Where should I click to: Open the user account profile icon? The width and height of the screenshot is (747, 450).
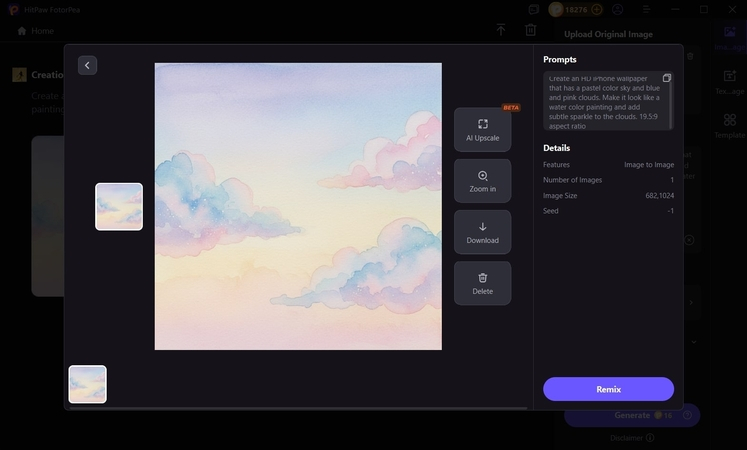click(x=617, y=10)
